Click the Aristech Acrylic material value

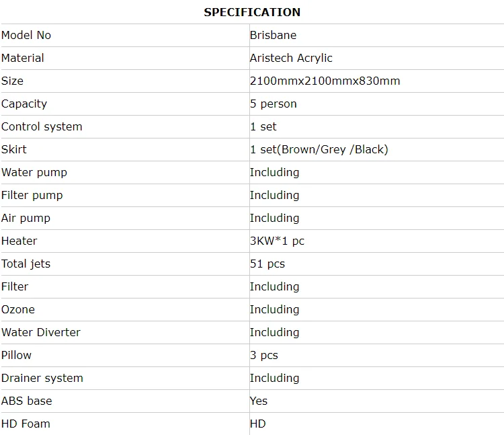(x=291, y=58)
